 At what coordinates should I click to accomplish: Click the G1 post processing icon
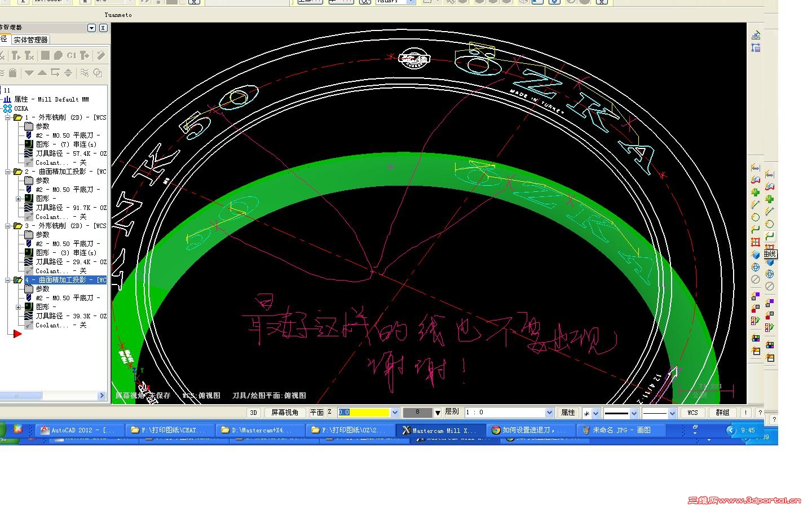click(71, 55)
